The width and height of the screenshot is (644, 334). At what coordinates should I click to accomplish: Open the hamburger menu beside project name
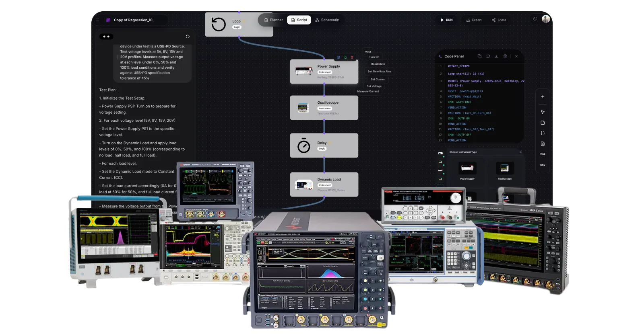coord(98,20)
